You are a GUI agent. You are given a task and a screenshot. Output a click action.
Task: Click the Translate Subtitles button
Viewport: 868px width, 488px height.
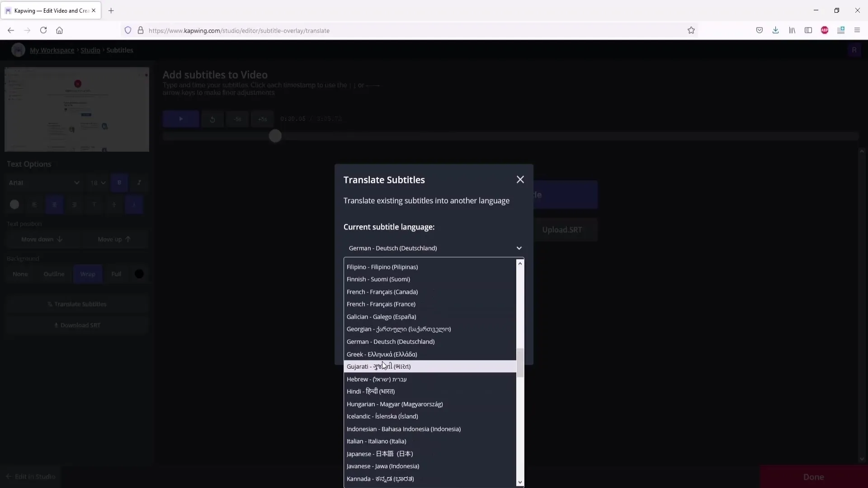[76, 304]
